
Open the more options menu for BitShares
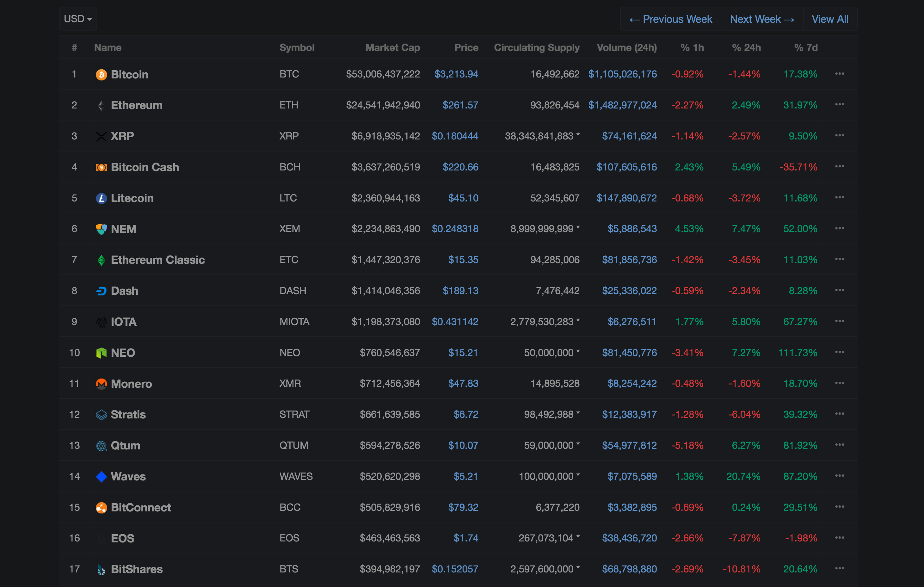click(839, 569)
